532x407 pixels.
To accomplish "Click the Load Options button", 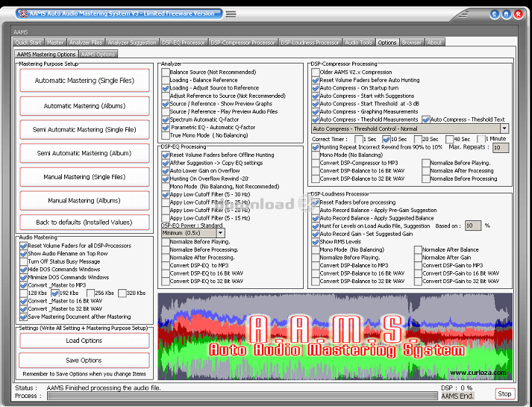I will click(x=84, y=341).
